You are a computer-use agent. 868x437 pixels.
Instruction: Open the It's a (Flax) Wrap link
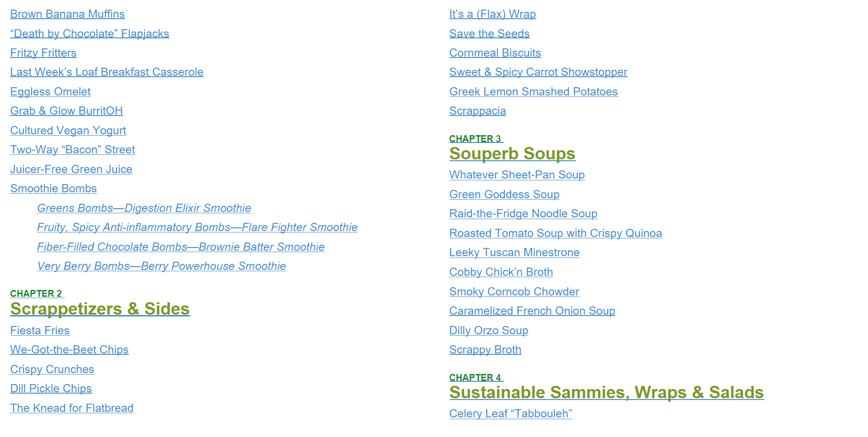[492, 14]
